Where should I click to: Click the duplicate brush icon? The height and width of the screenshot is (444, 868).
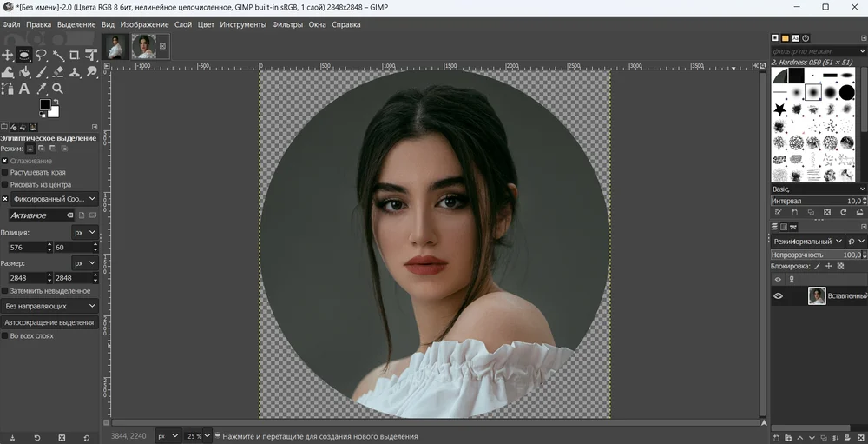click(x=811, y=212)
